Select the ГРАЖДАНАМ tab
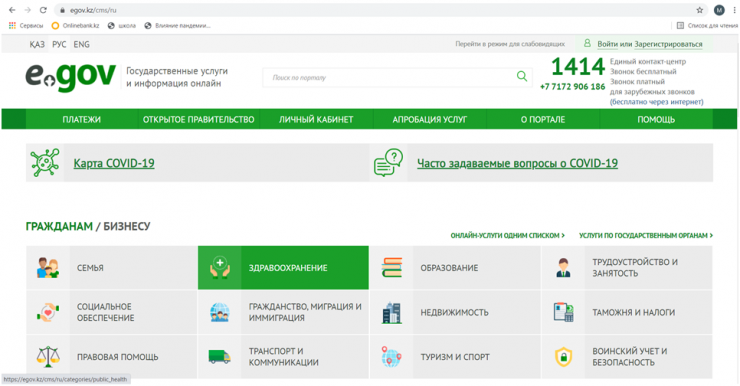Image resolution: width=740 pixels, height=386 pixels. pyautogui.click(x=59, y=227)
